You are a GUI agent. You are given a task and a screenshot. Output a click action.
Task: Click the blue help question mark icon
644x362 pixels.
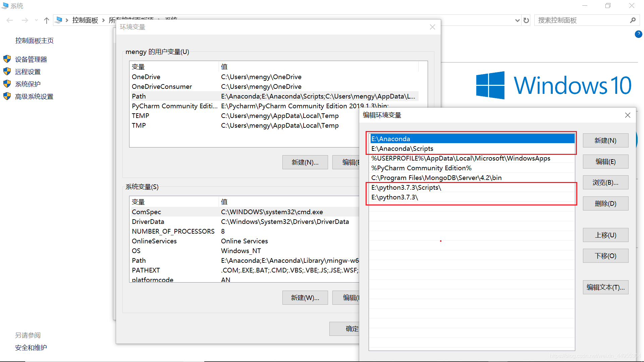point(638,34)
